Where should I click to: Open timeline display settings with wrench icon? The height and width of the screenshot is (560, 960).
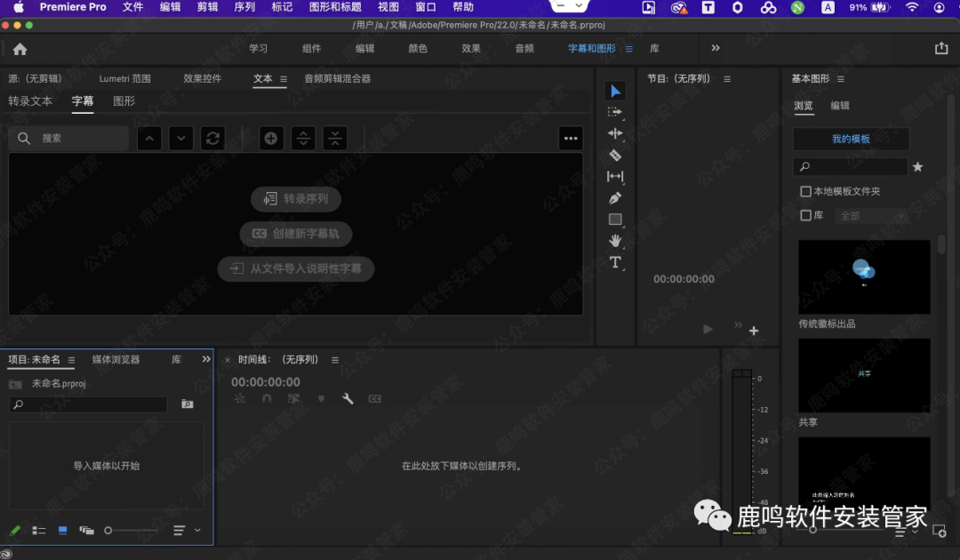click(x=348, y=398)
